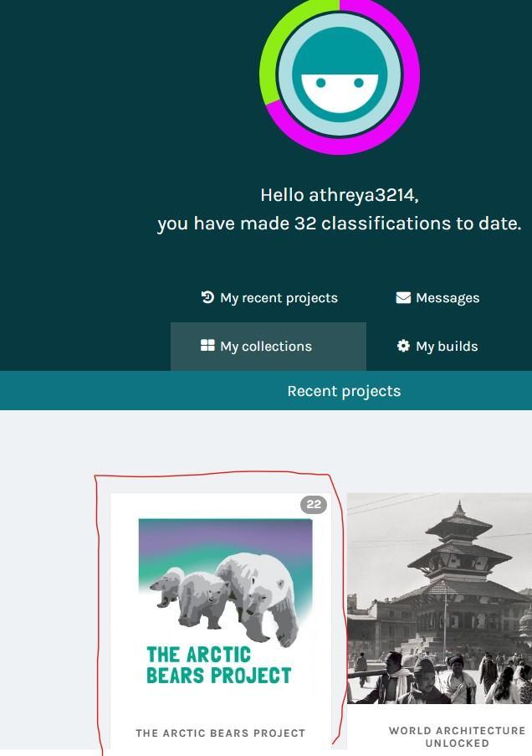Open WORLD ARCHITECTURE UNLOCKED caption link

457,737
